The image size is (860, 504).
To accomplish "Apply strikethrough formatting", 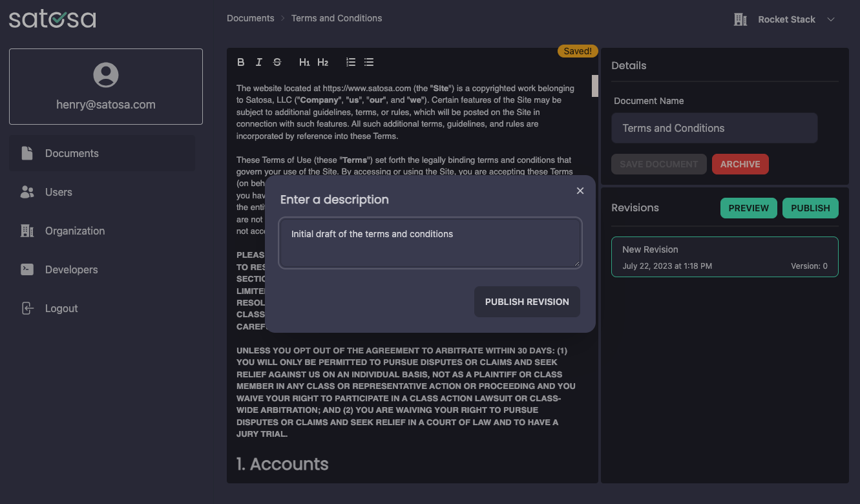I will [x=277, y=62].
